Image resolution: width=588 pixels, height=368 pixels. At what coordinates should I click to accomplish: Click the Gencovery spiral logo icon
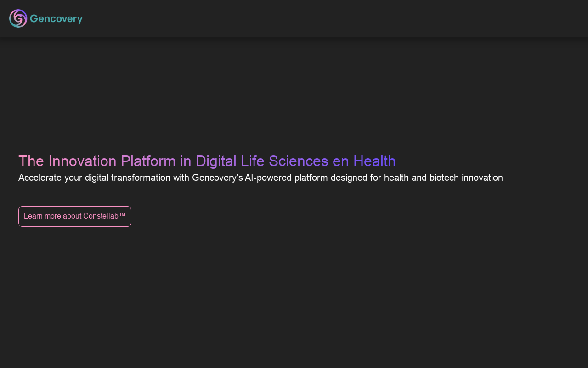[x=18, y=18]
